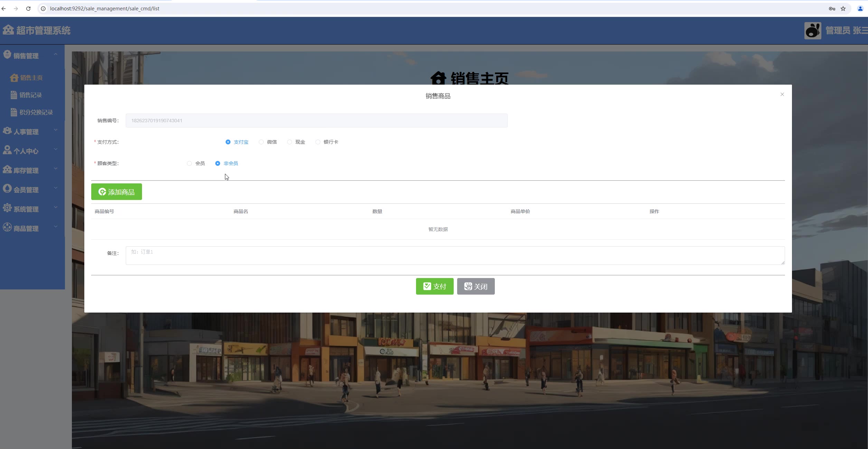The width and height of the screenshot is (868, 449).
Task: Click the browser forward arrow
Action: click(x=16, y=9)
